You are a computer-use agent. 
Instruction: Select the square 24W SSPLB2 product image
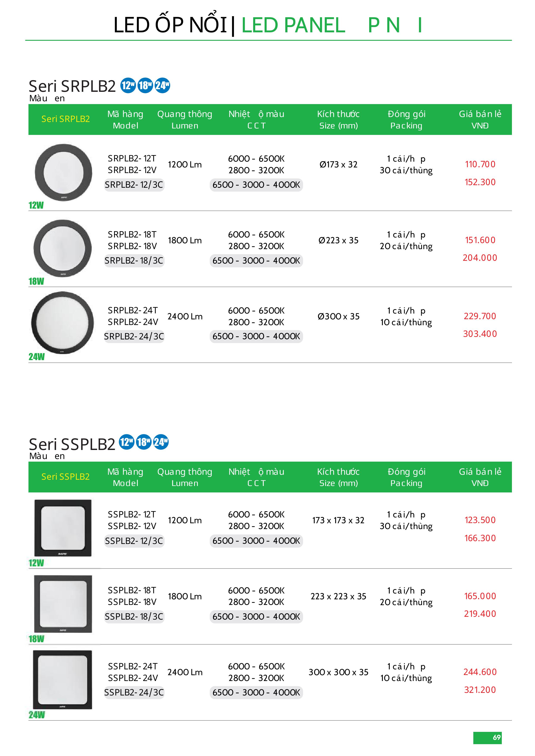tap(63, 680)
